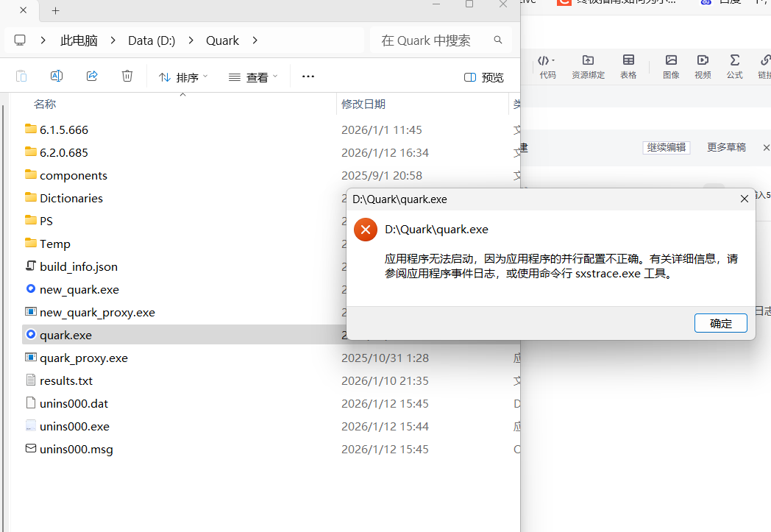Open a new Explorer tab with plus button
This screenshot has height=532, width=771.
[56, 11]
